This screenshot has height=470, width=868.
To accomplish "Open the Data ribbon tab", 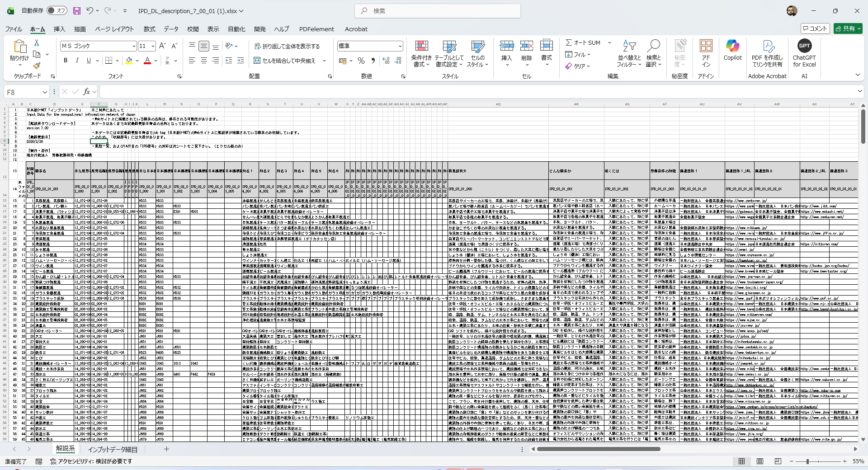I will [171, 29].
